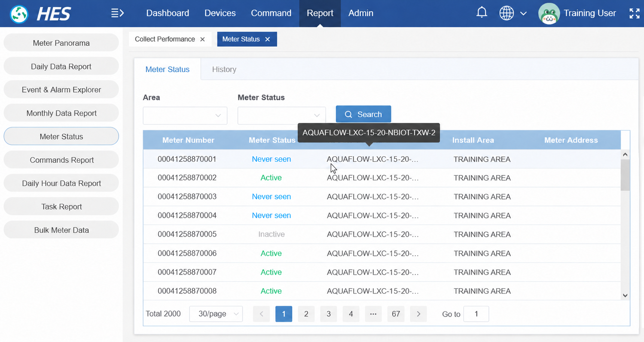Click the previous page arrow
Viewport: 644px width, 342px height.
coord(261,314)
